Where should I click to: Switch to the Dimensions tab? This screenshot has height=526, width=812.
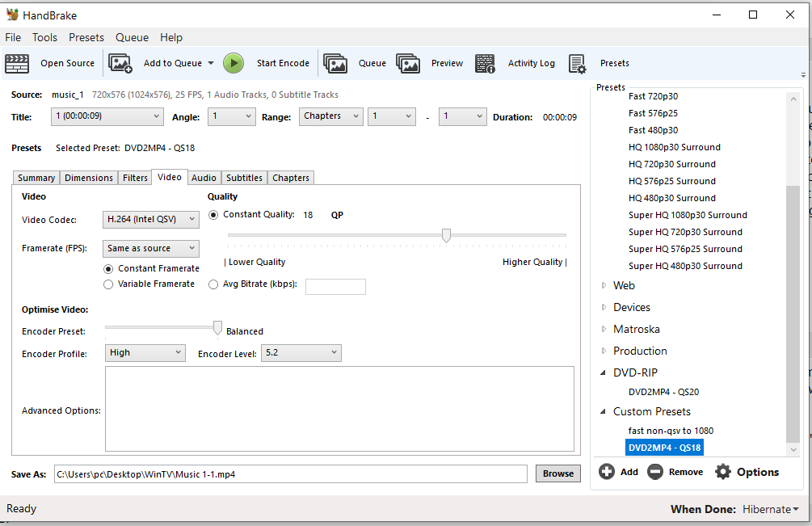pyautogui.click(x=89, y=178)
